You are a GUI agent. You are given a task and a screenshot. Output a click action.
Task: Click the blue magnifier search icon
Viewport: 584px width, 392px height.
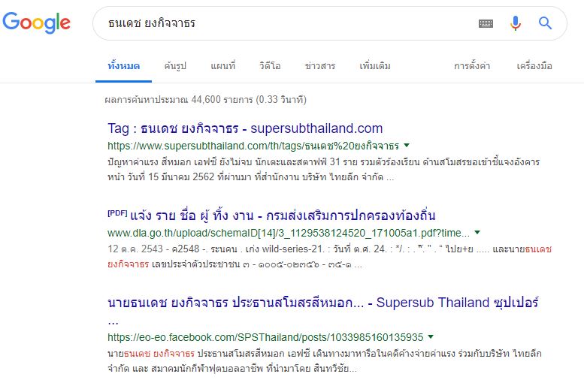(x=545, y=23)
